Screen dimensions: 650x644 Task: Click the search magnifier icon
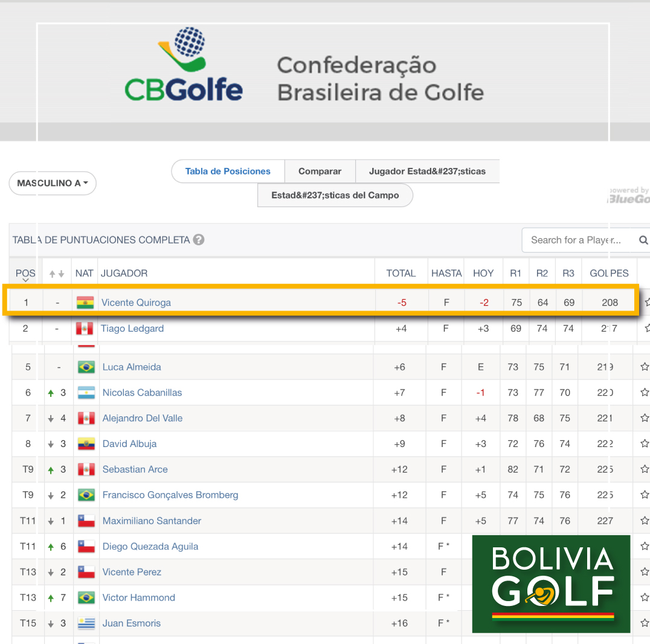point(643,240)
